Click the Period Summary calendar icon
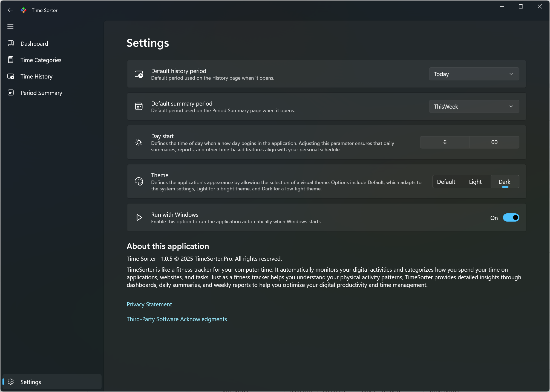This screenshot has height=392, width=550. (11, 93)
